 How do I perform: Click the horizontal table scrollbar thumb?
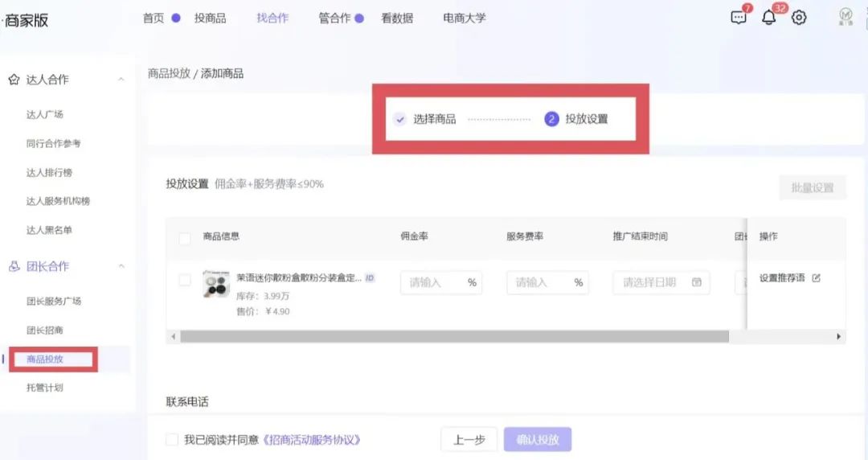pos(454,336)
